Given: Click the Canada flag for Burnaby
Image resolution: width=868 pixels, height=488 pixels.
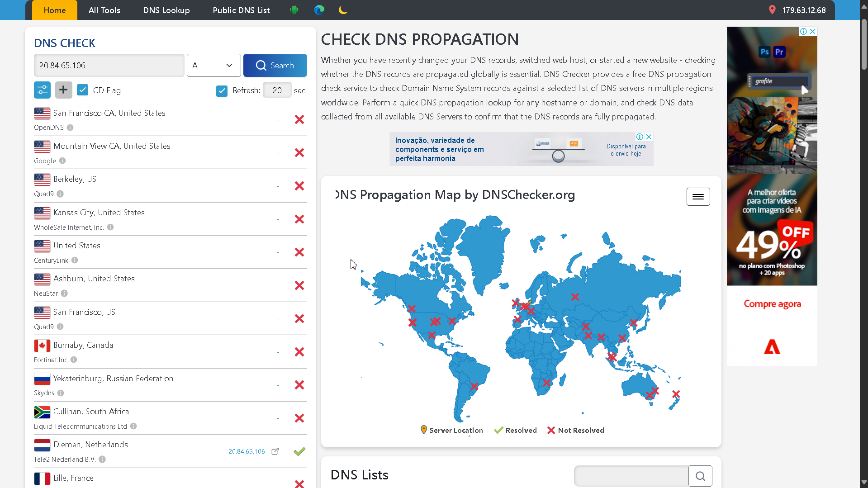Looking at the screenshot, I should click(x=42, y=346).
